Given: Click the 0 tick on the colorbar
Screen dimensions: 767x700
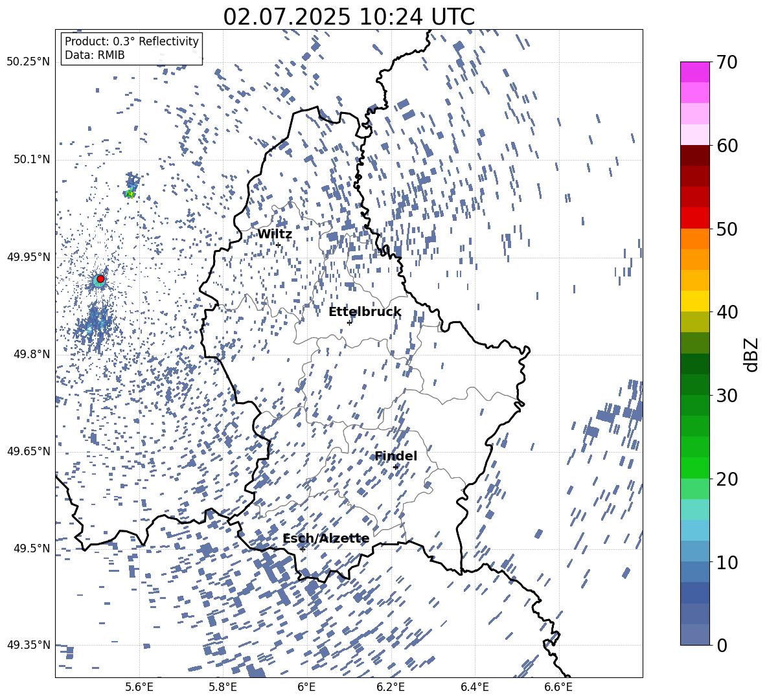Looking at the screenshot, I should tap(722, 645).
